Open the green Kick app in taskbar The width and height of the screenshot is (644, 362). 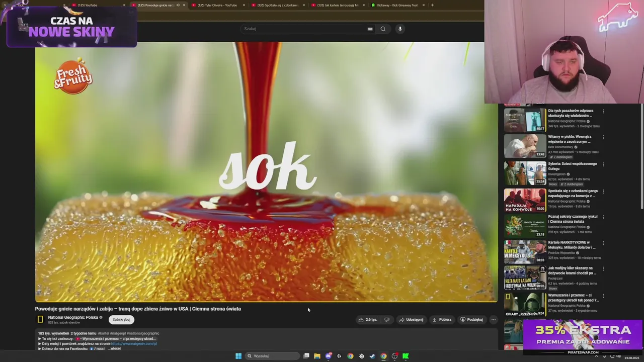pos(406,356)
